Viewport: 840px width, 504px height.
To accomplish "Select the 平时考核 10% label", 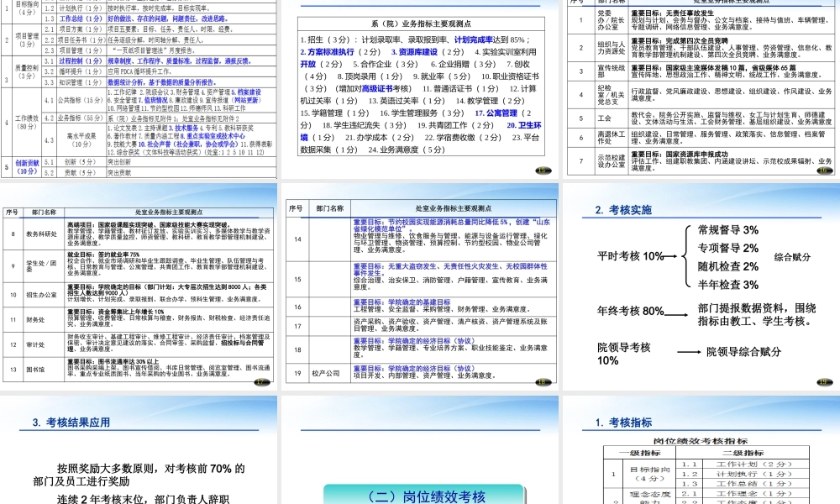I will [x=631, y=256].
